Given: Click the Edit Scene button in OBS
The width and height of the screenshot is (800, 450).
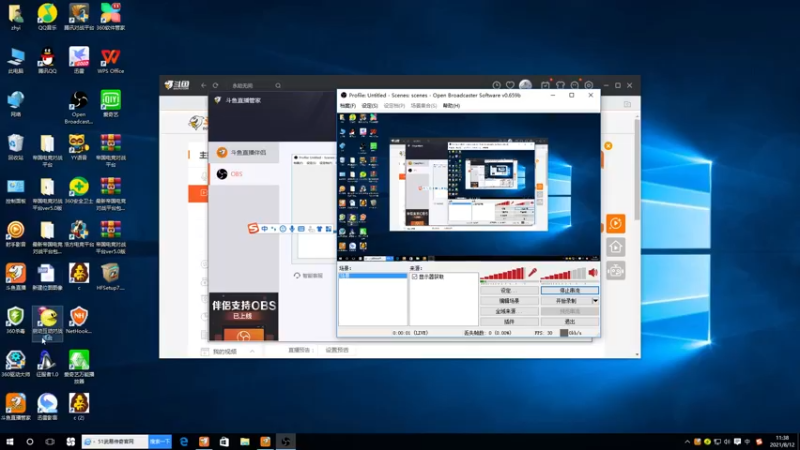Looking at the screenshot, I should coord(509,301).
